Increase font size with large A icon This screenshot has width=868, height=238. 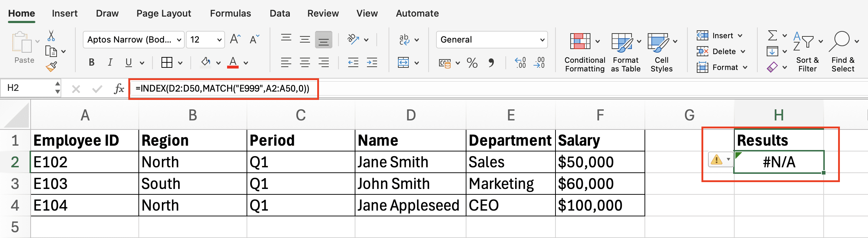coord(235,39)
